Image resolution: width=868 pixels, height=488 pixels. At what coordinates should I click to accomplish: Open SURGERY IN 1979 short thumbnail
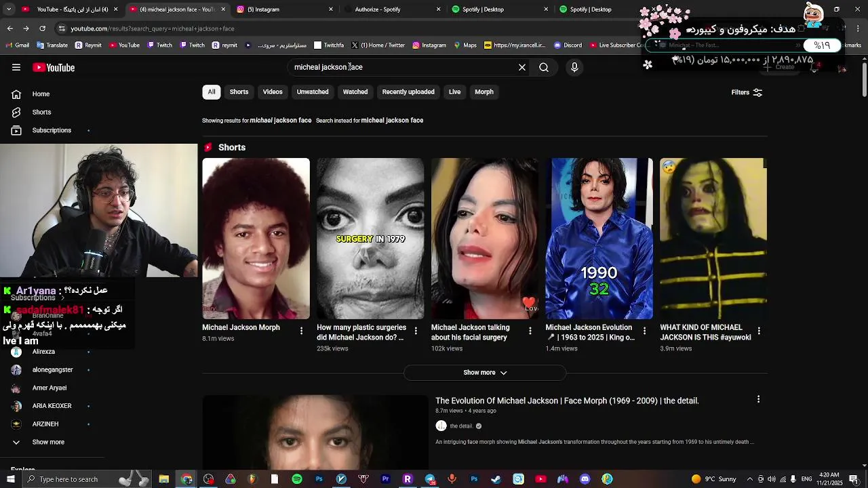pos(370,239)
